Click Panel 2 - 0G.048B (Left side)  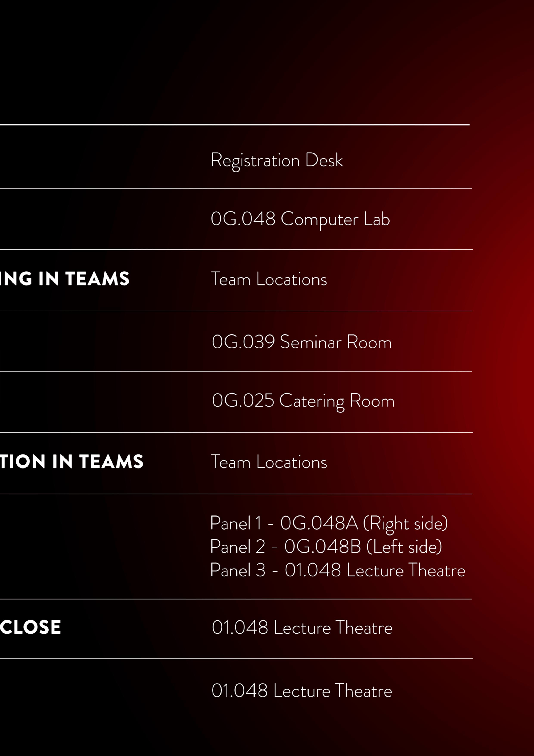pyautogui.click(x=326, y=547)
